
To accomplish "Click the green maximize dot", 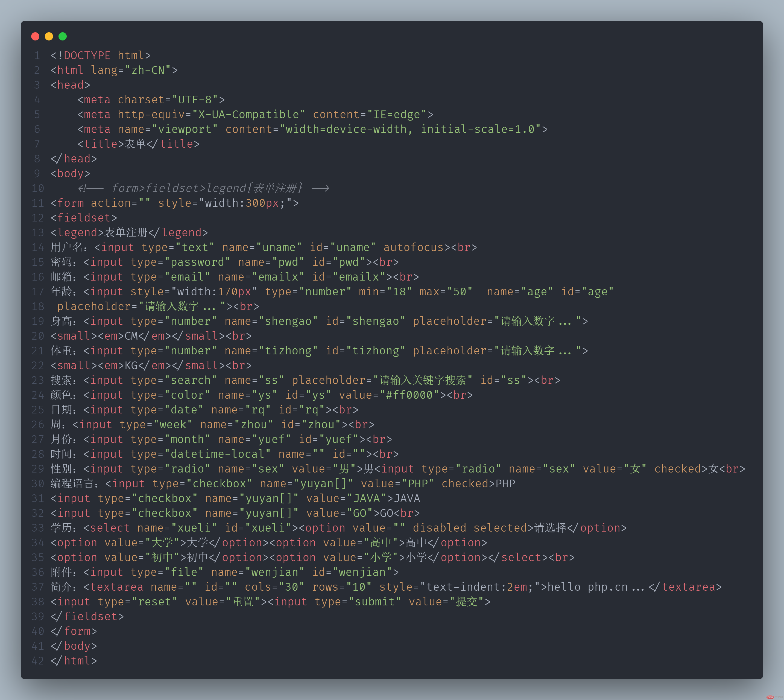I will 63,36.
